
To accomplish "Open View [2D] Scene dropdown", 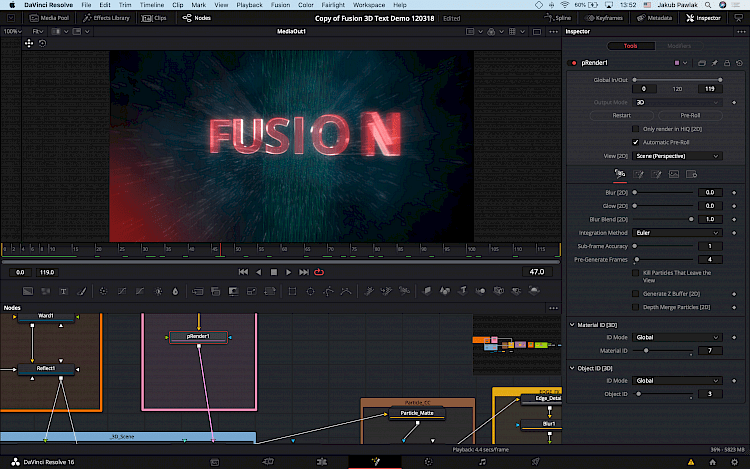I will point(677,156).
